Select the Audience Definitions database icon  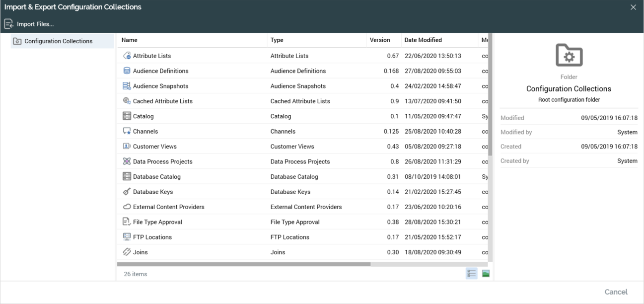[x=127, y=71]
